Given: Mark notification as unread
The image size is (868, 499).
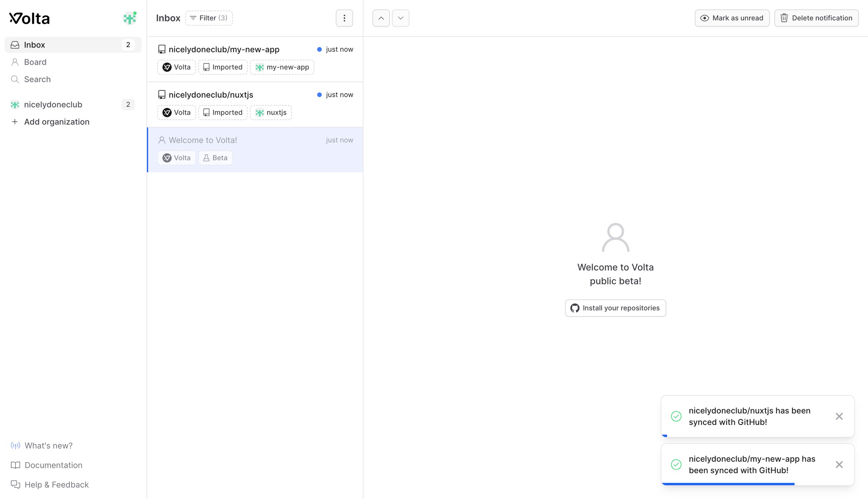Looking at the screenshot, I should tap(732, 18).
